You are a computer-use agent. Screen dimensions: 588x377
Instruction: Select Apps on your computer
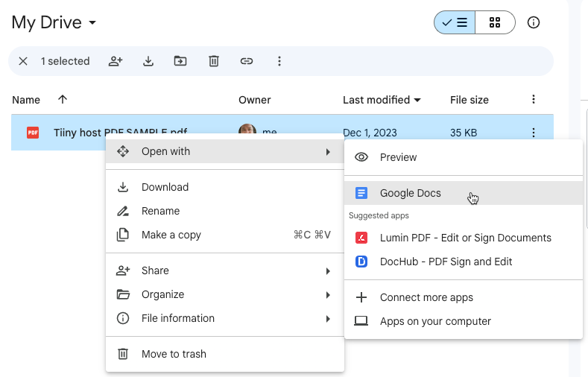point(464,322)
